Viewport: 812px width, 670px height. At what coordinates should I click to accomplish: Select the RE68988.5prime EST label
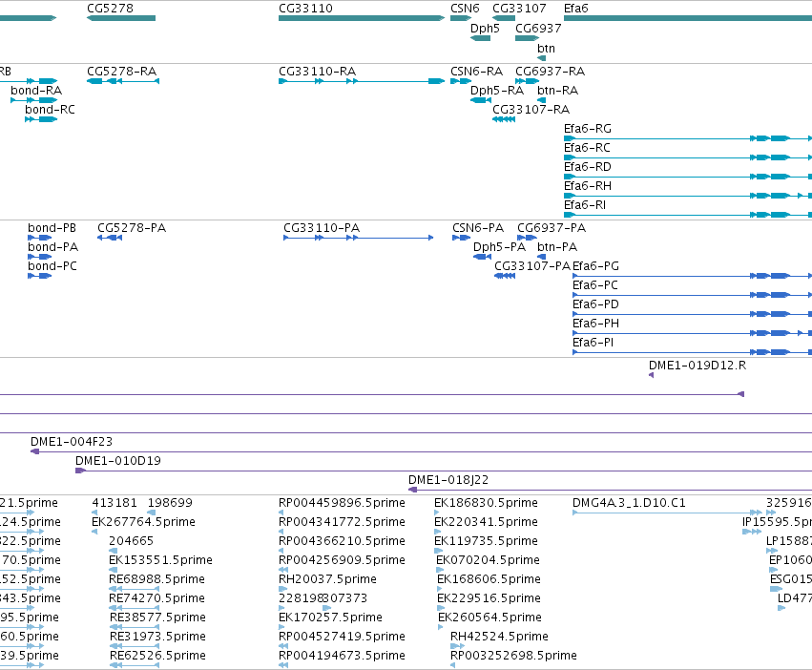156,578
